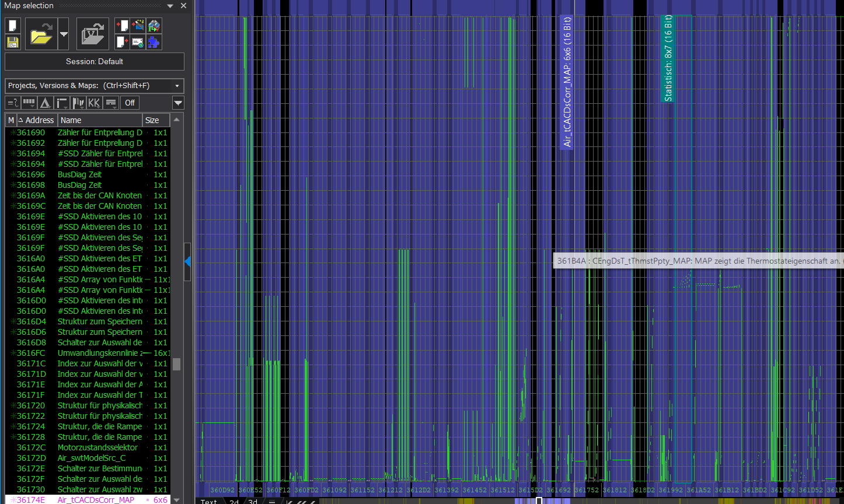Click the Session: Default button
844x504 pixels.
tap(95, 61)
